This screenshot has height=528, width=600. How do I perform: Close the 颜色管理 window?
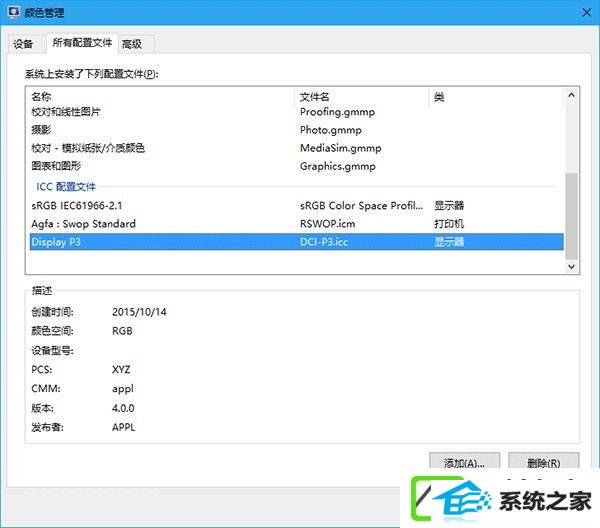pyautogui.click(x=586, y=13)
